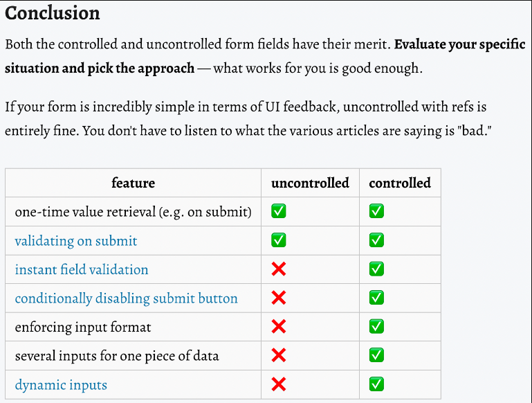This screenshot has height=403, width=532.
Task: Click red X for conditionally disabling submit button
Action: 279,298
